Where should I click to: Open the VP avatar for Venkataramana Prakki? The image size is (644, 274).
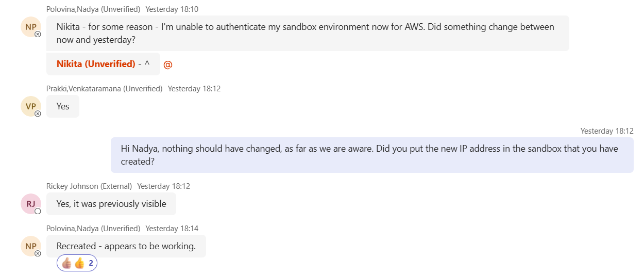(x=30, y=106)
